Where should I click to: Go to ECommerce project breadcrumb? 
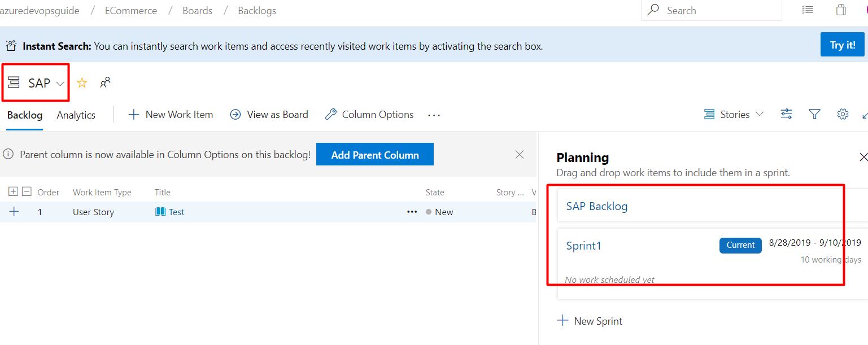click(x=131, y=11)
